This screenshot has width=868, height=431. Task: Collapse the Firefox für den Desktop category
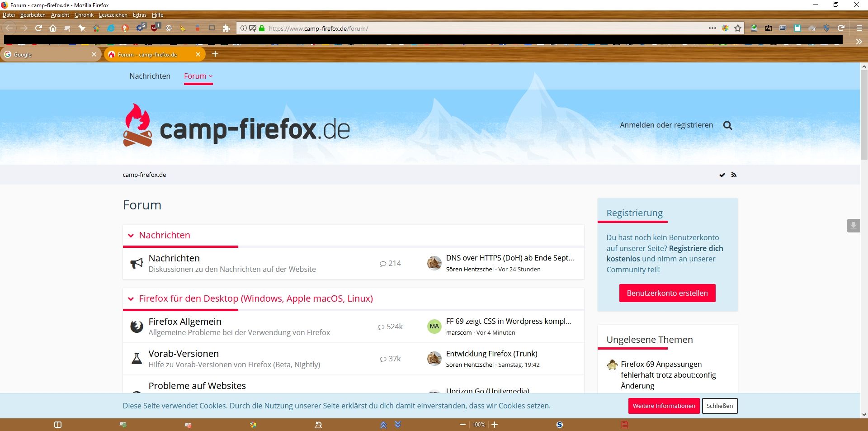(x=131, y=298)
